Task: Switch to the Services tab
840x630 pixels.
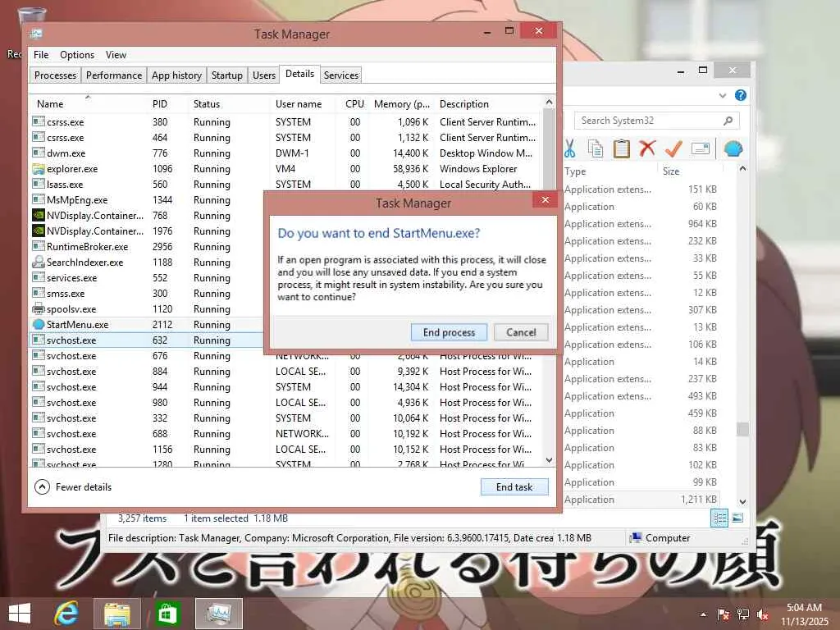Action: click(x=340, y=75)
